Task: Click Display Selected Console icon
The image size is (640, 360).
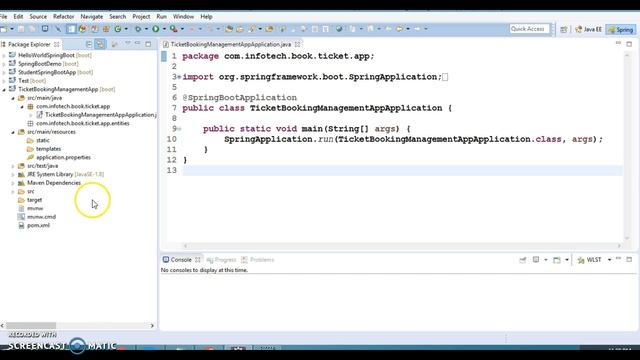Action: tap(536, 260)
